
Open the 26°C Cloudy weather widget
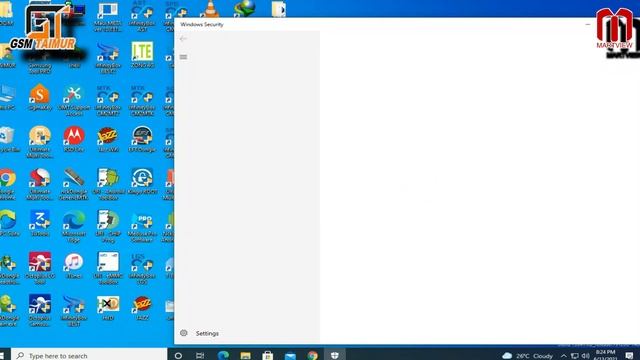point(528,356)
